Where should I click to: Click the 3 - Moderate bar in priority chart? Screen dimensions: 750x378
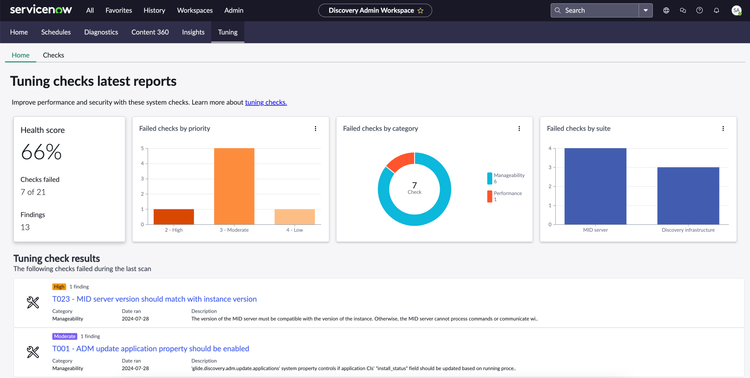tap(234, 186)
